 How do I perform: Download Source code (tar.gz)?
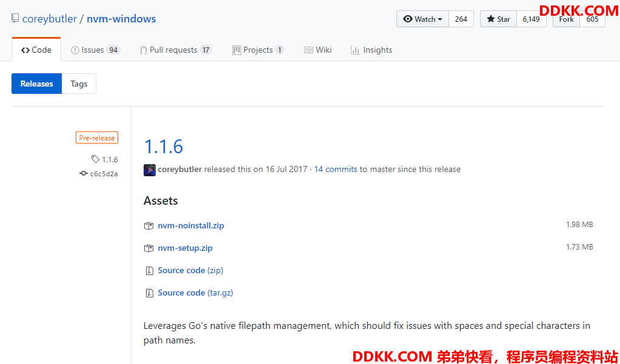click(195, 293)
